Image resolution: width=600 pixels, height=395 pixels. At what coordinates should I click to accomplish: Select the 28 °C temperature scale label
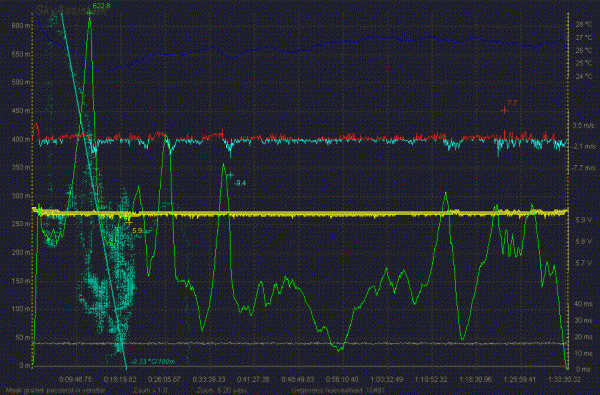pyautogui.click(x=584, y=24)
